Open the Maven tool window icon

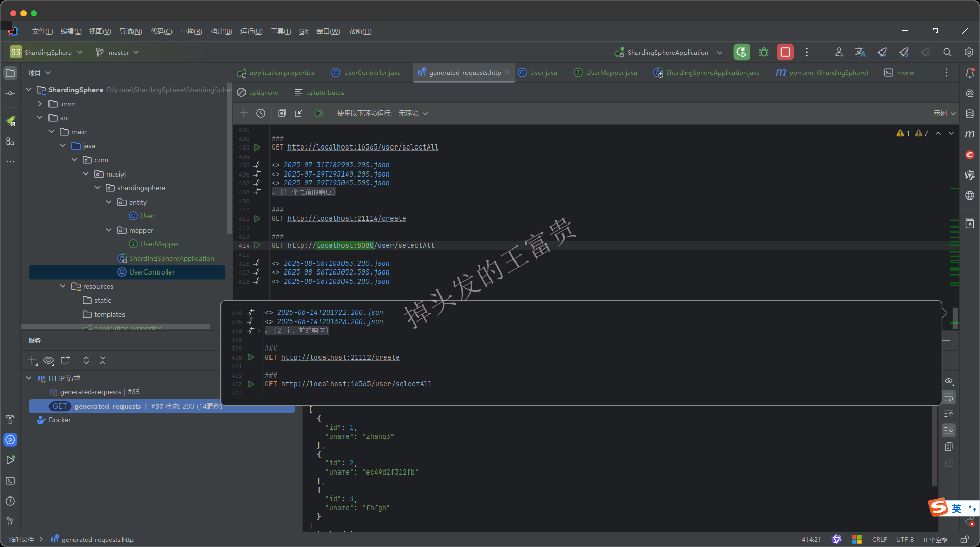click(970, 134)
